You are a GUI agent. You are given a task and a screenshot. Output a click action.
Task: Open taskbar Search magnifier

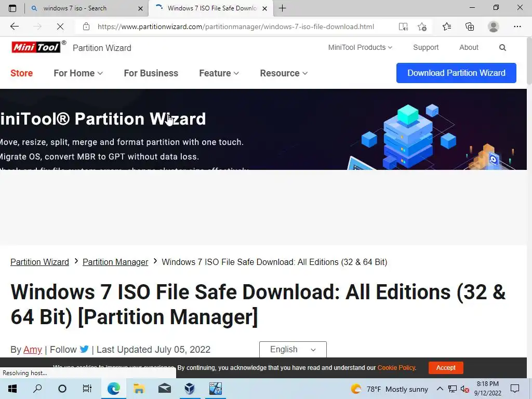[x=37, y=389]
